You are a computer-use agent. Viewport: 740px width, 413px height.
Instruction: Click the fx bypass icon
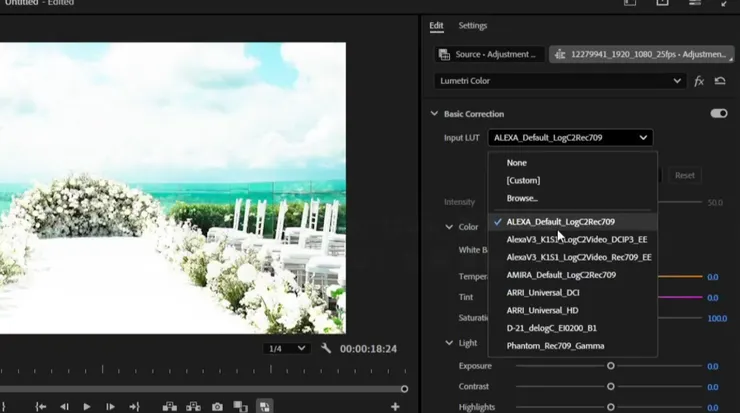click(x=699, y=81)
